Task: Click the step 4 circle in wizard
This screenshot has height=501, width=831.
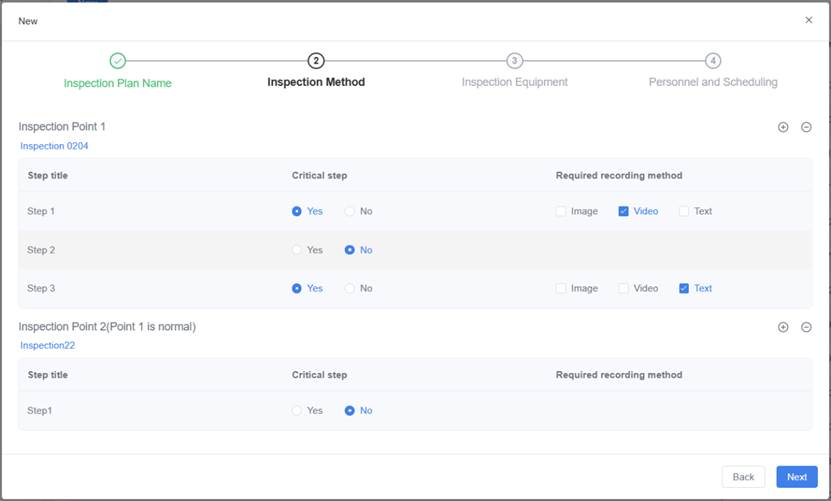Action: click(x=713, y=61)
